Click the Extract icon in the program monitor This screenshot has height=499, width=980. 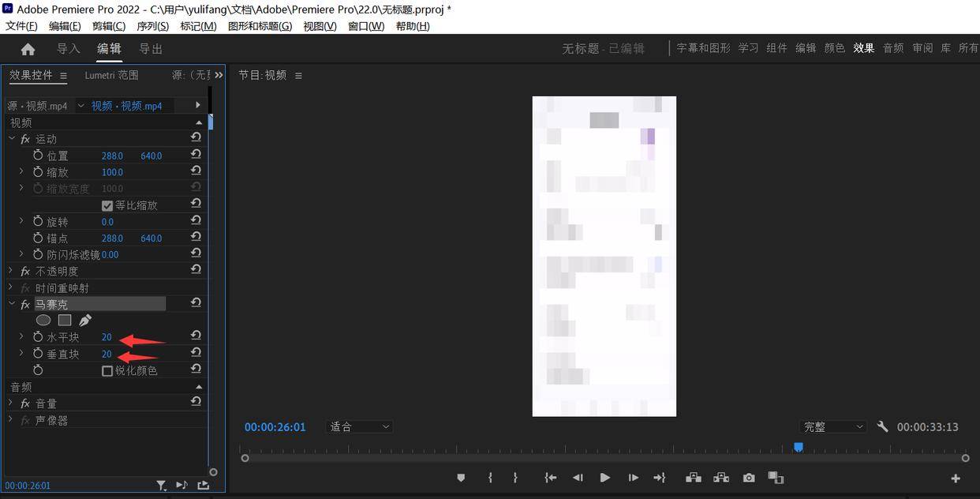[720, 478]
